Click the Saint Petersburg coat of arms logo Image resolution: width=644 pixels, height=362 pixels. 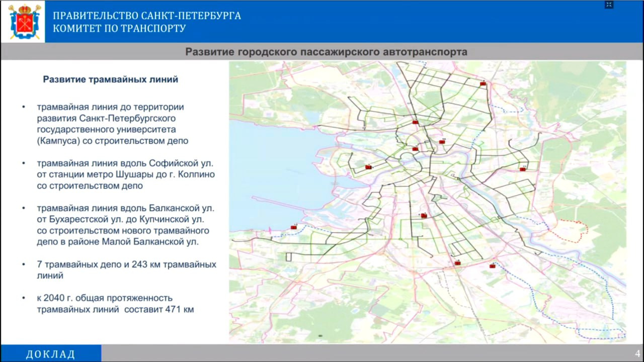25,22
